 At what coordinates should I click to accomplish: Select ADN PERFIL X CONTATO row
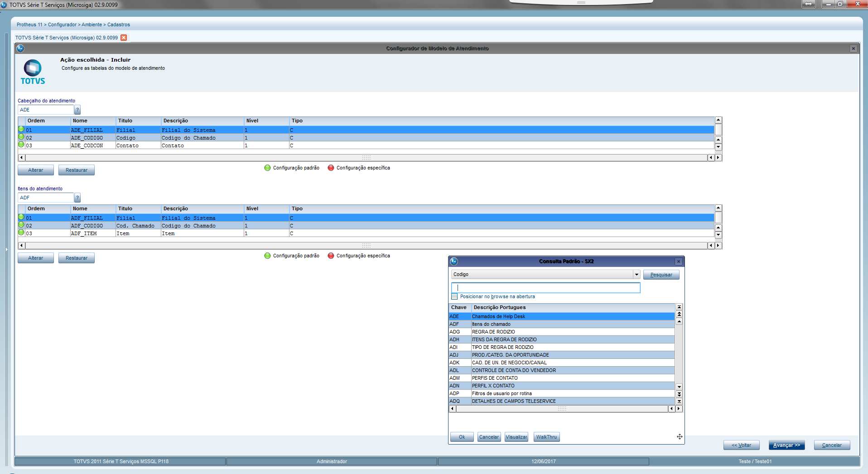pos(562,386)
